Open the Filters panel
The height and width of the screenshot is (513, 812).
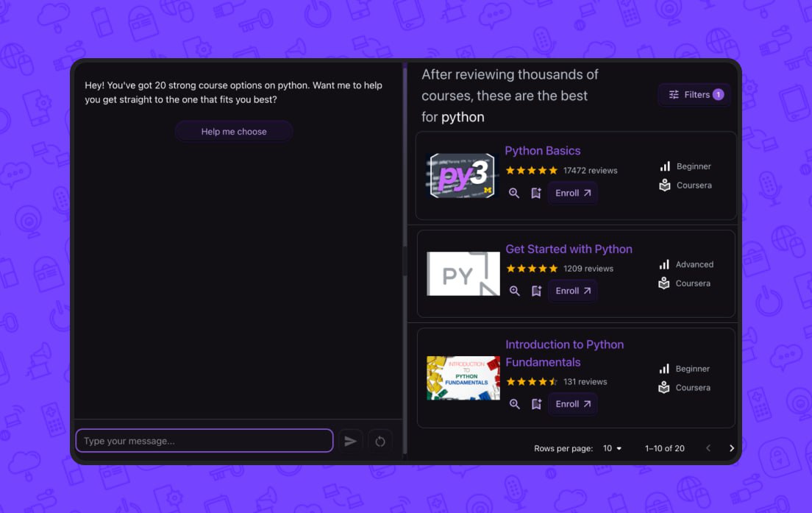[695, 94]
